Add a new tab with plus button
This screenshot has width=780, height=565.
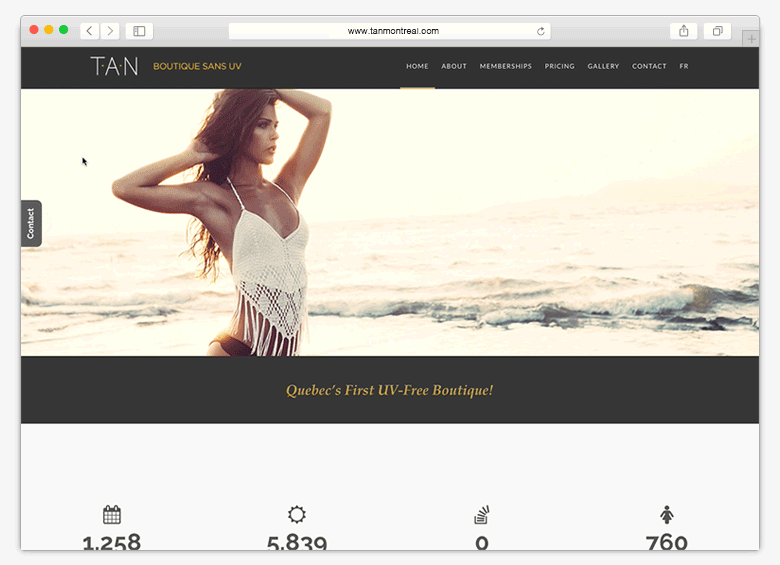751,38
